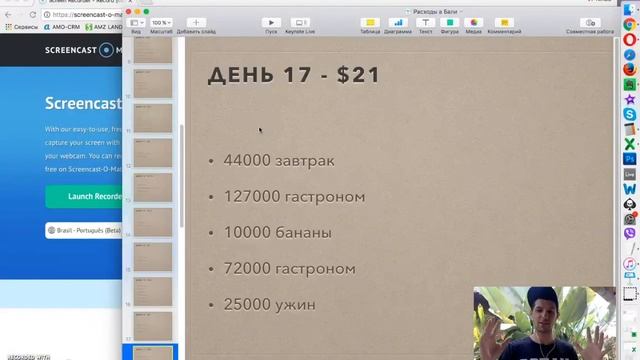Click the bullet text 72000 гастроном
This screenshot has height=360, width=640.
(x=289, y=269)
